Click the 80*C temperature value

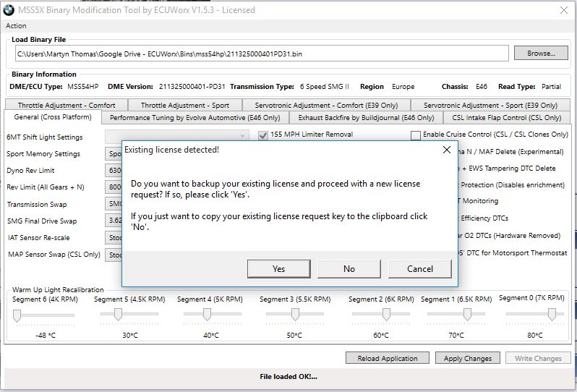[x=534, y=336]
